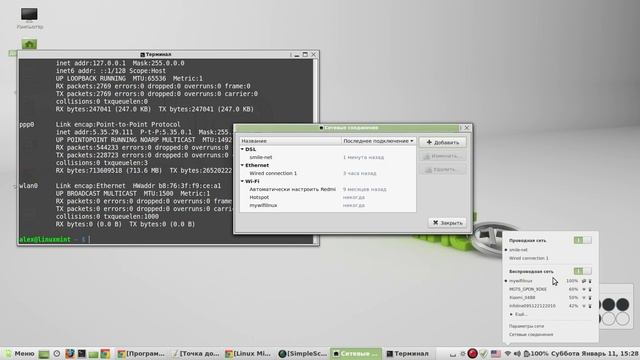
Task: Open the calendar clock Суббота Январь 11
Action: click(x=595, y=353)
